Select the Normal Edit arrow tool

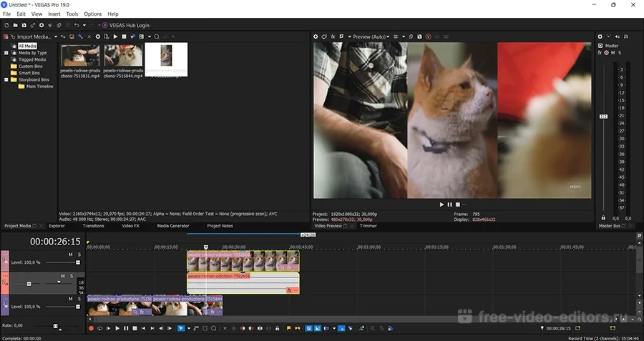(x=181, y=328)
